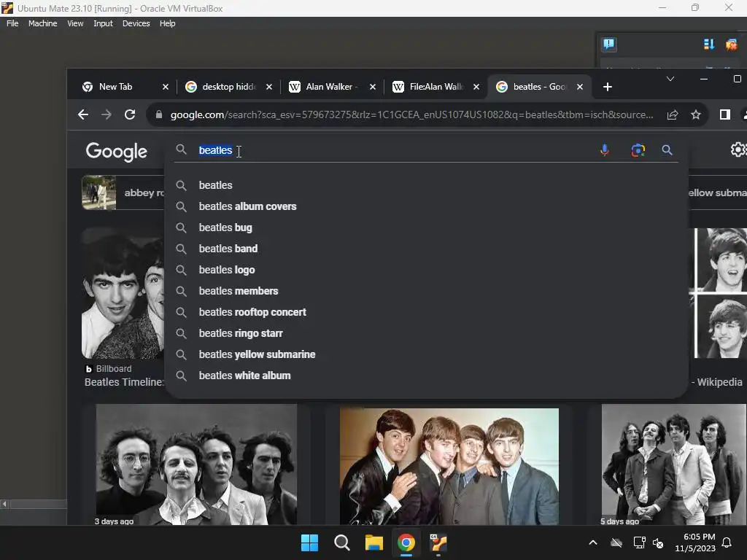Reload the page with the refresh icon
The width and height of the screenshot is (747, 560).
click(130, 114)
